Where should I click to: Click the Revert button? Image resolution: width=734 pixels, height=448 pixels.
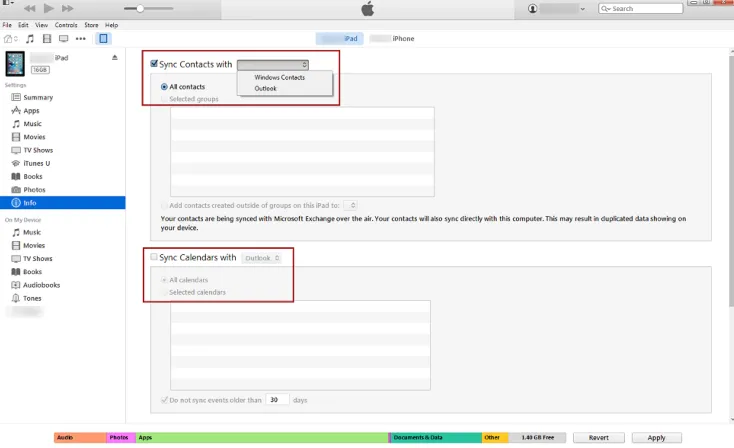coord(599,437)
